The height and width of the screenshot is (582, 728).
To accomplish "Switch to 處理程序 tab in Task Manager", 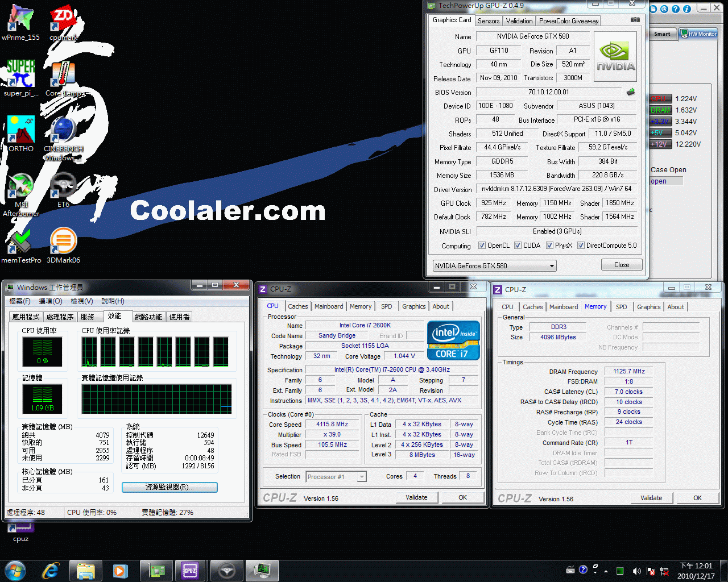I will [60, 317].
